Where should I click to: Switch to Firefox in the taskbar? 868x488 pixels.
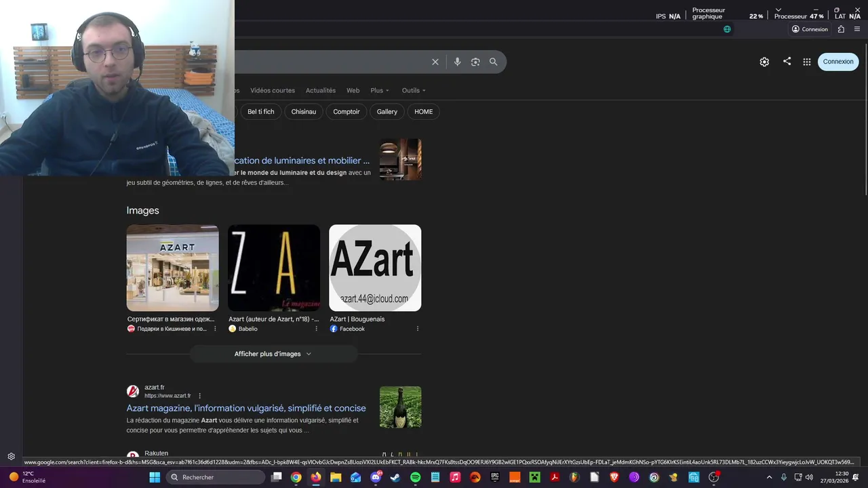(316, 477)
